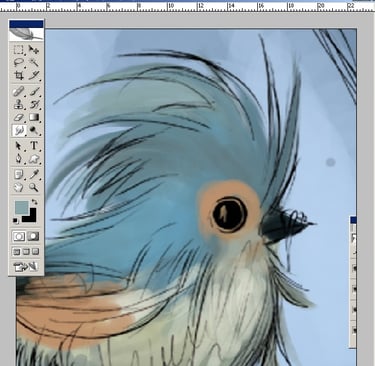Activate the Crop tool
This screenshot has height=366, width=375.
coord(19,75)
